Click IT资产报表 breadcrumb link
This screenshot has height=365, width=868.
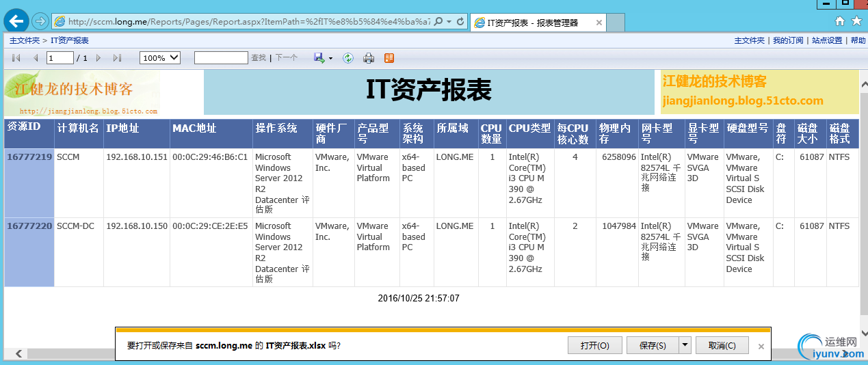(x=70, y=41)
